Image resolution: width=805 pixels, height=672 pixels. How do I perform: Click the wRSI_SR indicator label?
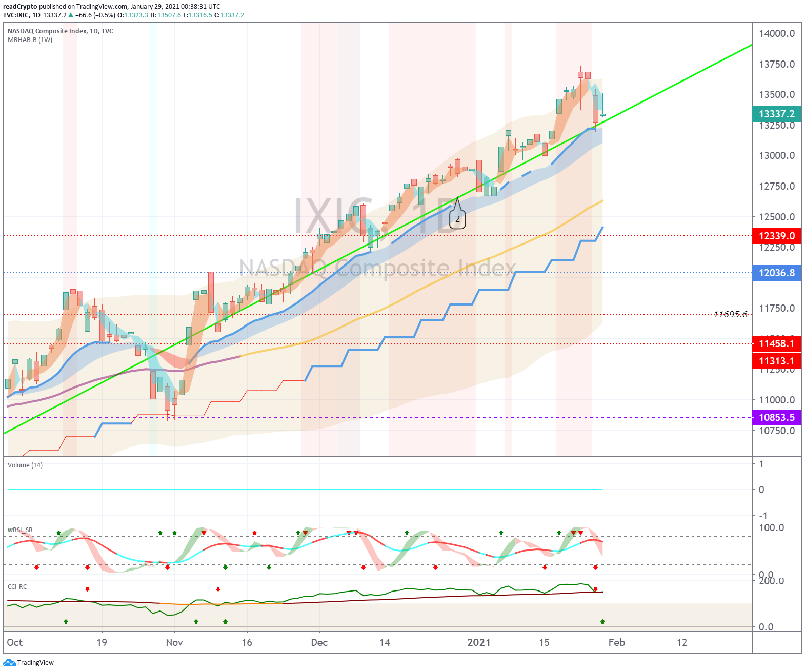click(20, 530)
